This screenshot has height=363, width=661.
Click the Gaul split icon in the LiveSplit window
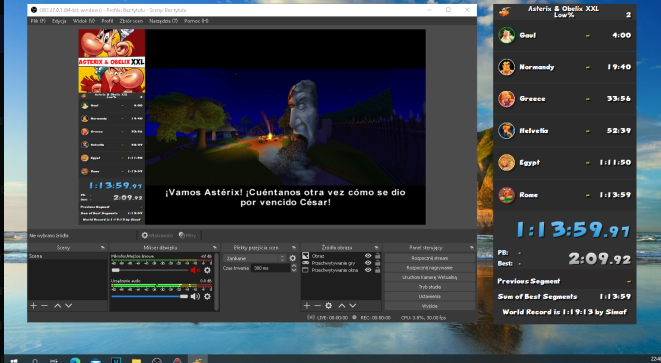(506, 35)
